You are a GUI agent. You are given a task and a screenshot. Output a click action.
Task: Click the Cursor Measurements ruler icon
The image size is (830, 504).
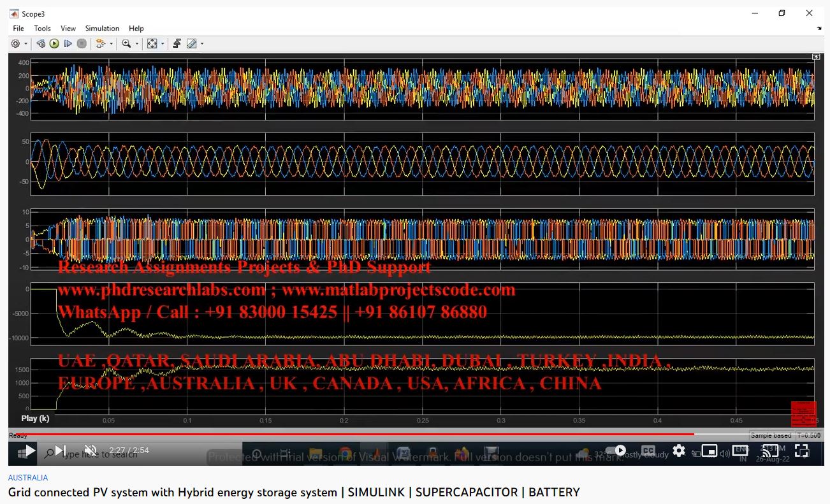coord(191,44)
